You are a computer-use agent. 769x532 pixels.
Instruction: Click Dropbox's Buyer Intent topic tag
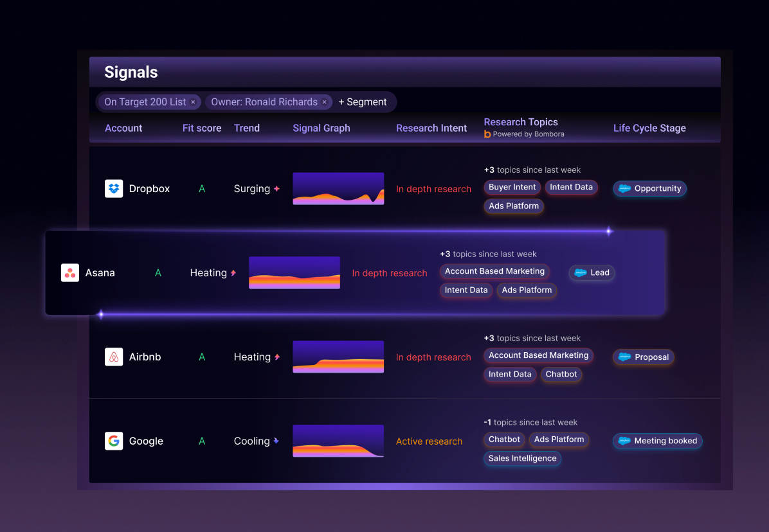pos(512,187)
